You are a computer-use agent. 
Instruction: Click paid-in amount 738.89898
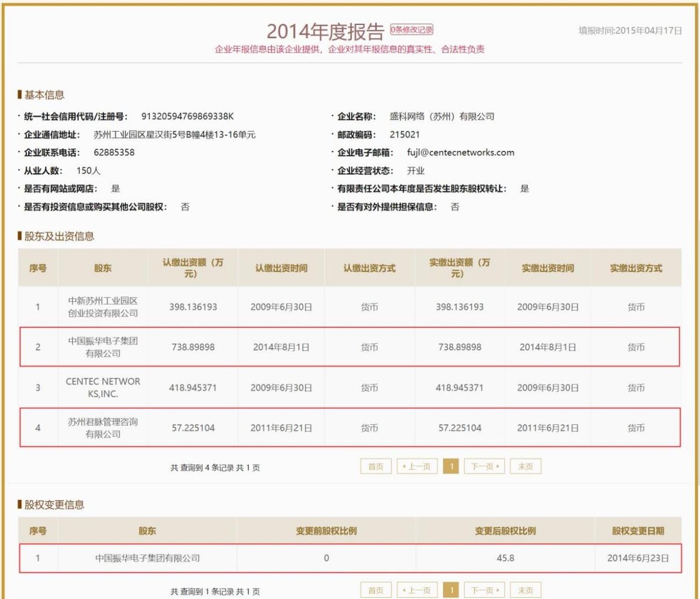coord(460,347)
